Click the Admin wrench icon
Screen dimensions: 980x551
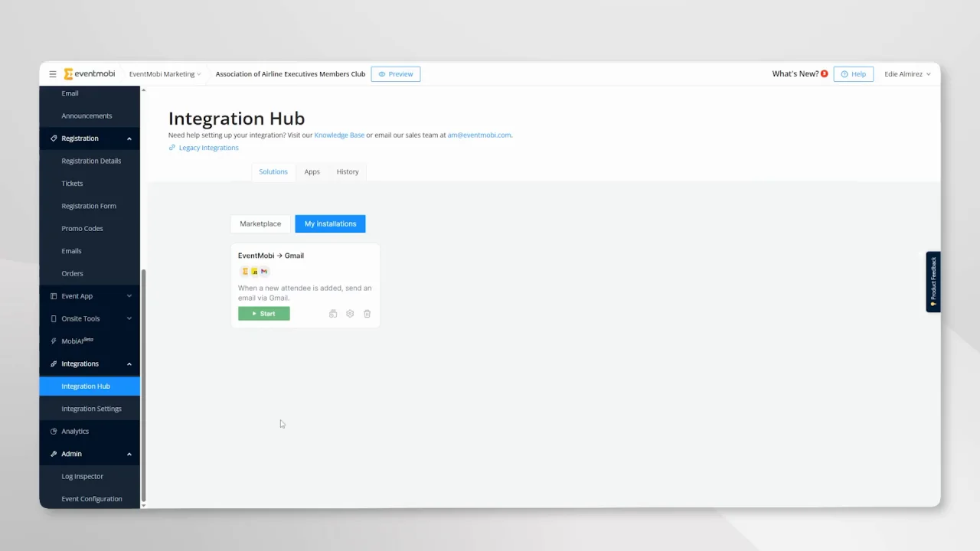tap(54, 454)
